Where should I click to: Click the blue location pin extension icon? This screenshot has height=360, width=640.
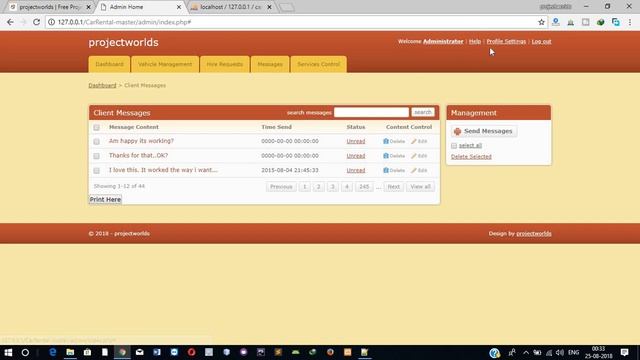coord(556,22)
